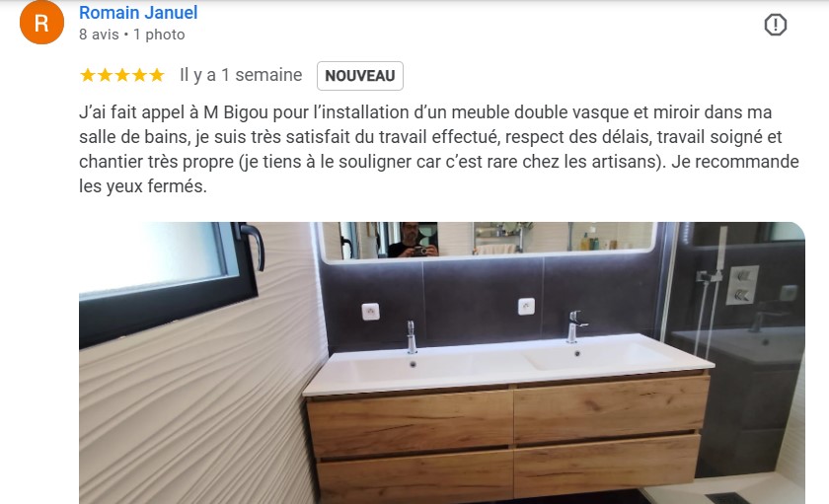Click the third yellow rating star
This screenshot has width=829, height=504.
pos(122,75)
